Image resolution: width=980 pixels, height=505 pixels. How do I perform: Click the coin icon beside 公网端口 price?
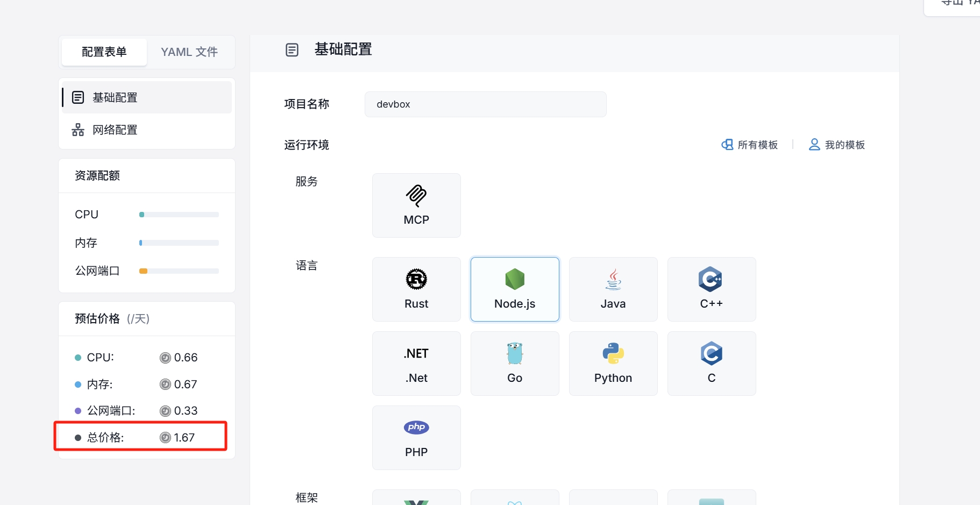(x=165, y=411)
